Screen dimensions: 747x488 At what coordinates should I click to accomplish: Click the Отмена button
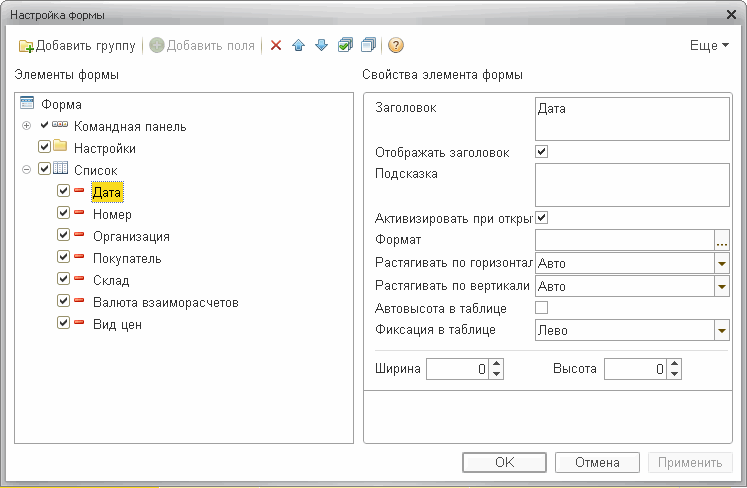tap(596, 463)
